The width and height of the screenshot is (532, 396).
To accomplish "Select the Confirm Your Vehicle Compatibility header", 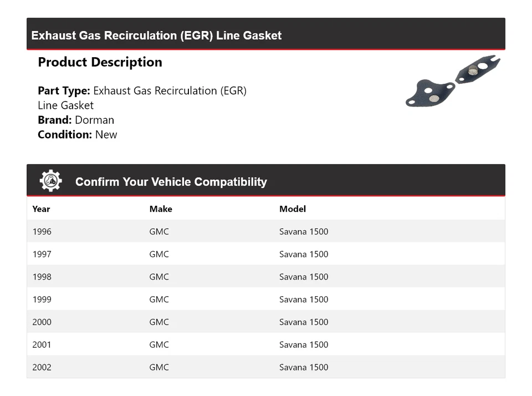I will pos(171,182).
